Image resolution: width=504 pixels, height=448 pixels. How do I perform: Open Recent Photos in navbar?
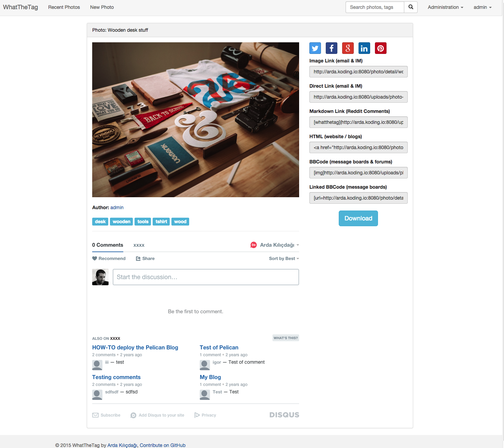[x=64, y=7]
